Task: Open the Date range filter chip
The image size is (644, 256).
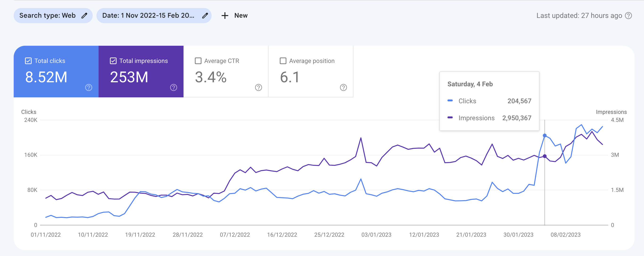Action: (x=148, y=16)
